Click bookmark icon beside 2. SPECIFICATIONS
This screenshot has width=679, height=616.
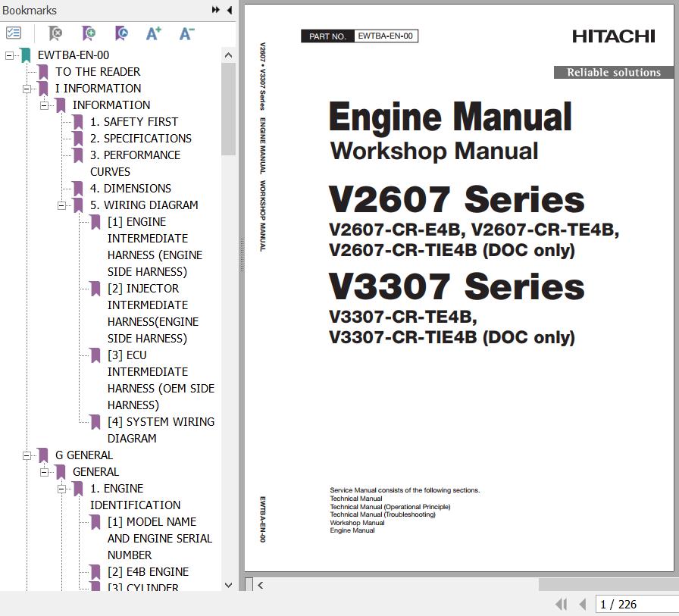(x=78, y=139)
